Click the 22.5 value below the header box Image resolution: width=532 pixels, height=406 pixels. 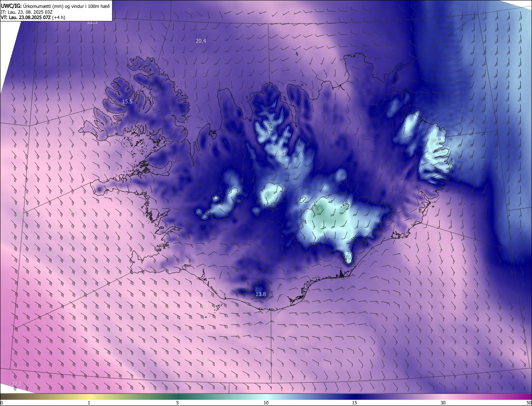coord(92,22)
